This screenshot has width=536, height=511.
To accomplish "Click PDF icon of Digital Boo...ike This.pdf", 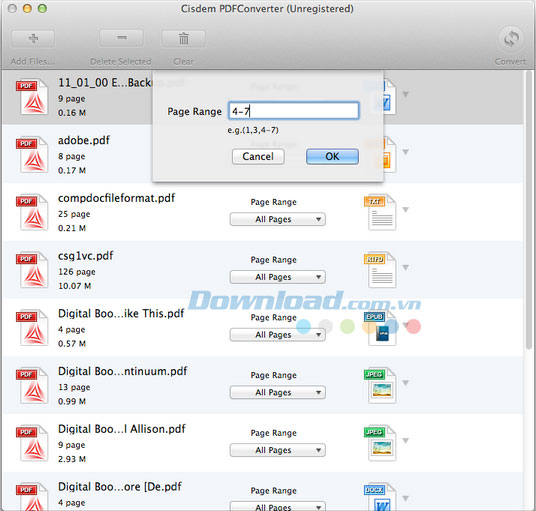I will [x=32, y=327].
